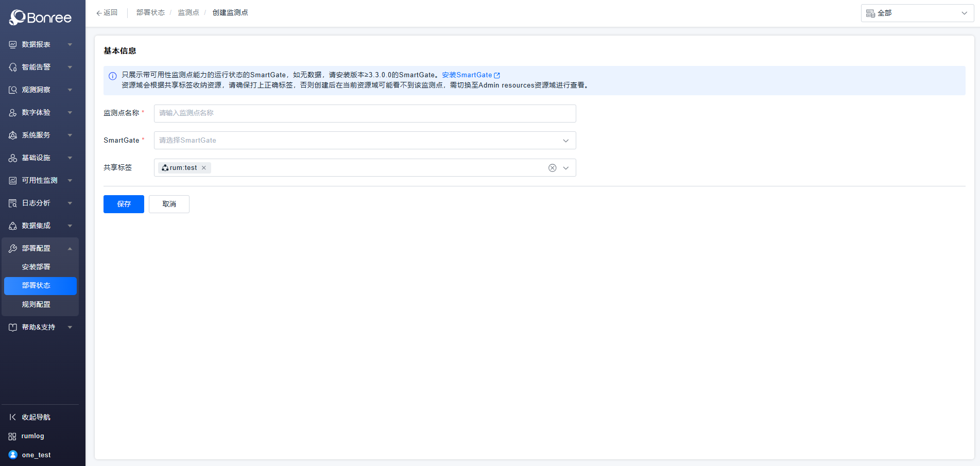
Task: Click the 数据报表 sidebar icon
Action: click(x=13, y=45)
